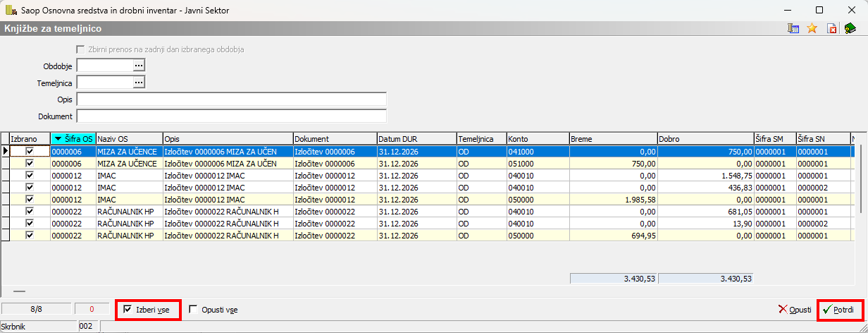This screenshot has height=333, width=868.
Task: Click 002 in the status bar
Action: pyautogui.click(x=88, y=327)
